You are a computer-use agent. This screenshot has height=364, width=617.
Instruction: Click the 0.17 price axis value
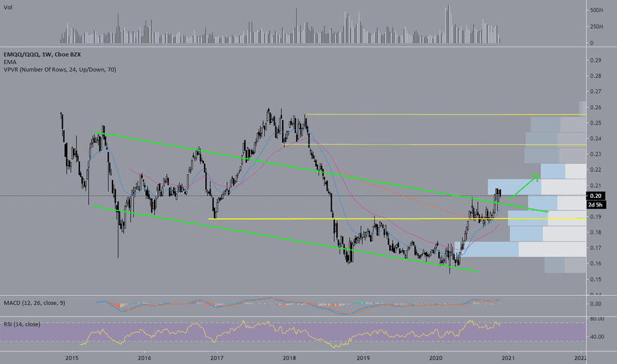[596, 248]
